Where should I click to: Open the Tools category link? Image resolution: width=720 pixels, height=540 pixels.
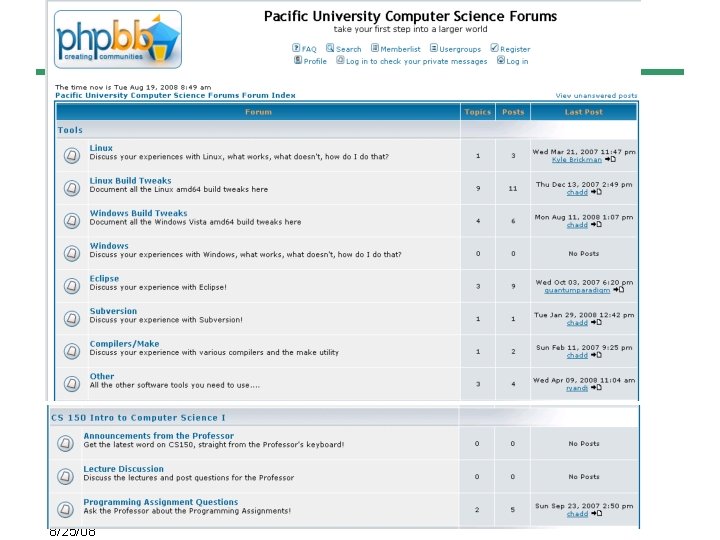[x=70, y=130]
